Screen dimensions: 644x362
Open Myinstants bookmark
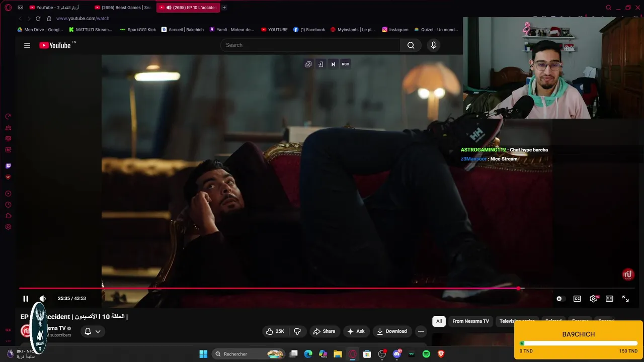pyautogui.click(x=353, y=30)
